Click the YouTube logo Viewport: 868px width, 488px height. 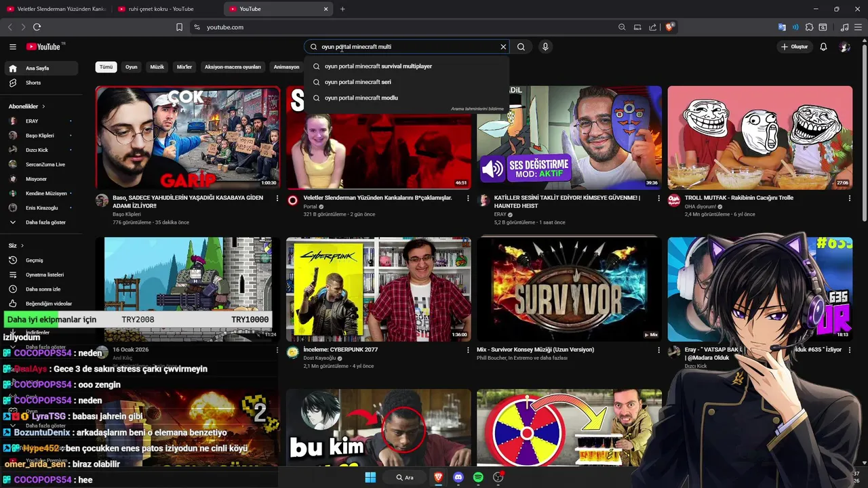tap(44, 47)
